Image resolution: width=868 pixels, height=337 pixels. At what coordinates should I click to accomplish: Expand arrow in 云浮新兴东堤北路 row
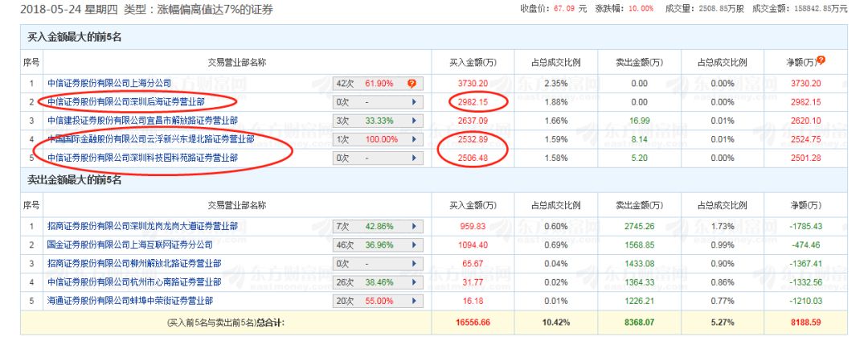click(414, 140)
